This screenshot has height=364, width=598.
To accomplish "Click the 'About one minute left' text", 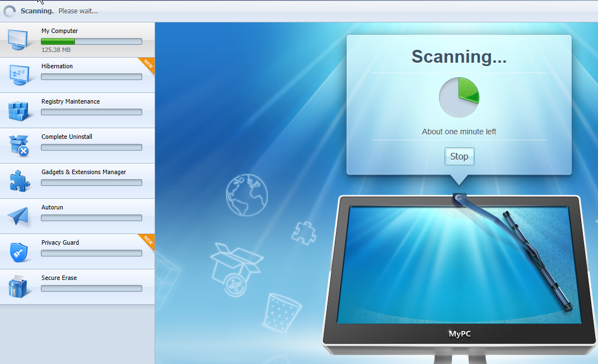I will pos(459,132).
